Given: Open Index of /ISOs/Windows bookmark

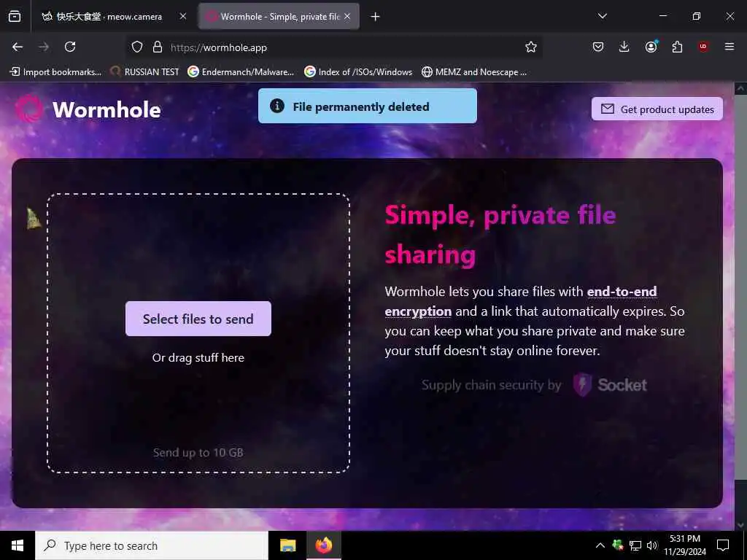Looking at the screenshot, I should 358,72.
